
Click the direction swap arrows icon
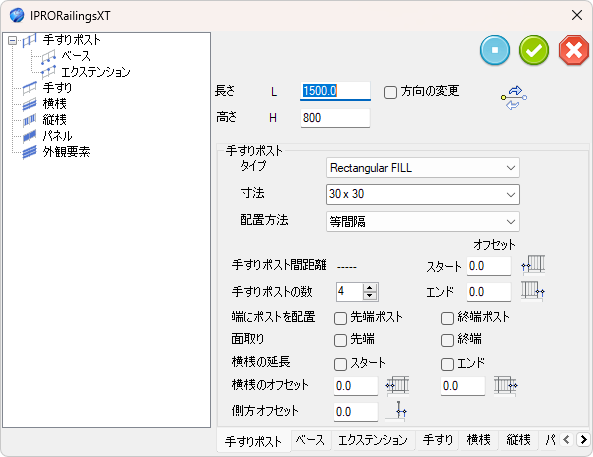[x=514, y=98]
